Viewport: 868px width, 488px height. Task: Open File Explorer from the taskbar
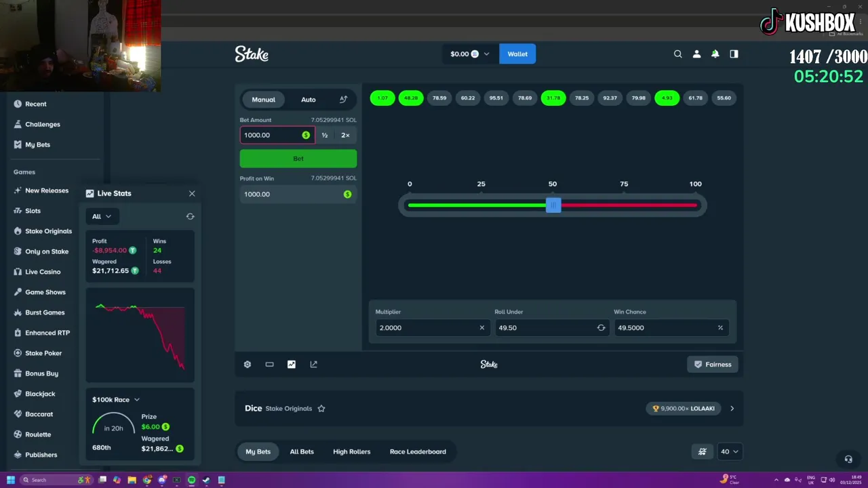(x=132, y=480)
